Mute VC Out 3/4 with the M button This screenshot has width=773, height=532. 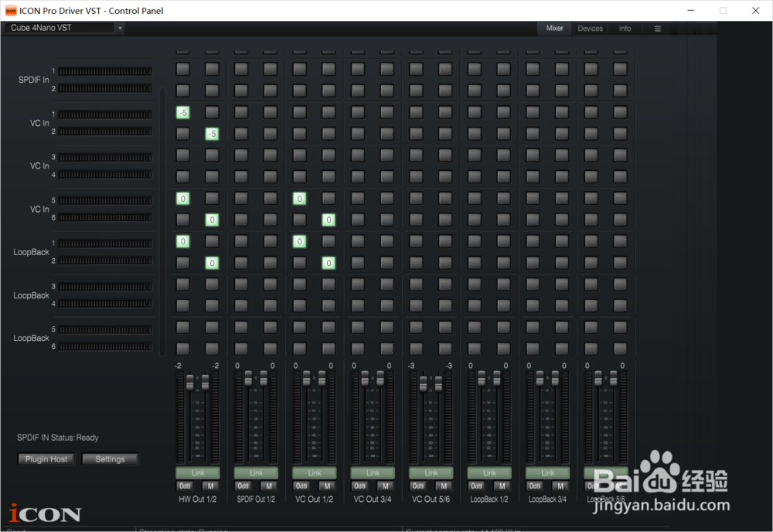[x=386, y=486]
